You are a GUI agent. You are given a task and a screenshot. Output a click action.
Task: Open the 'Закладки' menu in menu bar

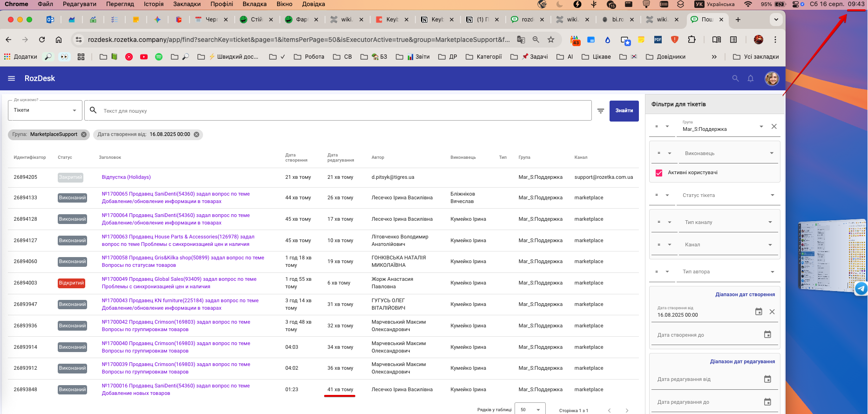point(187,4)
